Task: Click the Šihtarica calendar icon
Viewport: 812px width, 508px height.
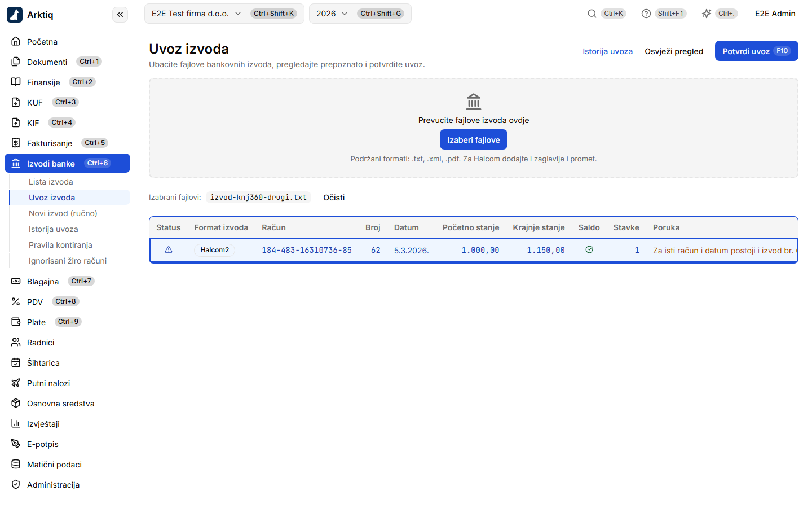Action: [x=16, y=362]
